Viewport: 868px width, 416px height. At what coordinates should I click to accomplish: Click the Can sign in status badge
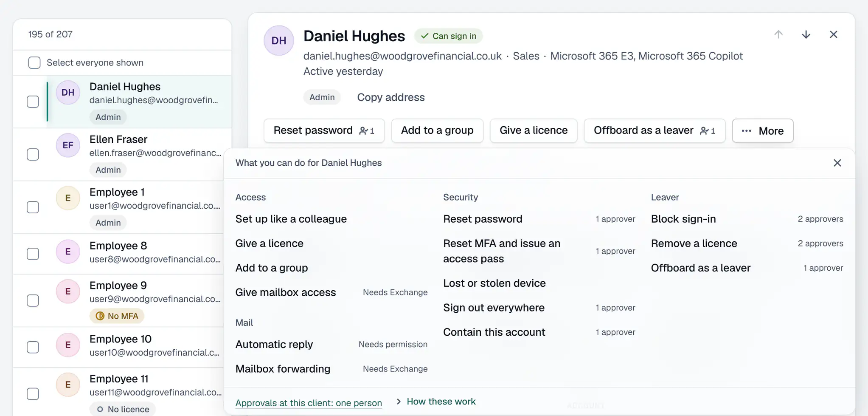(448, 36)
